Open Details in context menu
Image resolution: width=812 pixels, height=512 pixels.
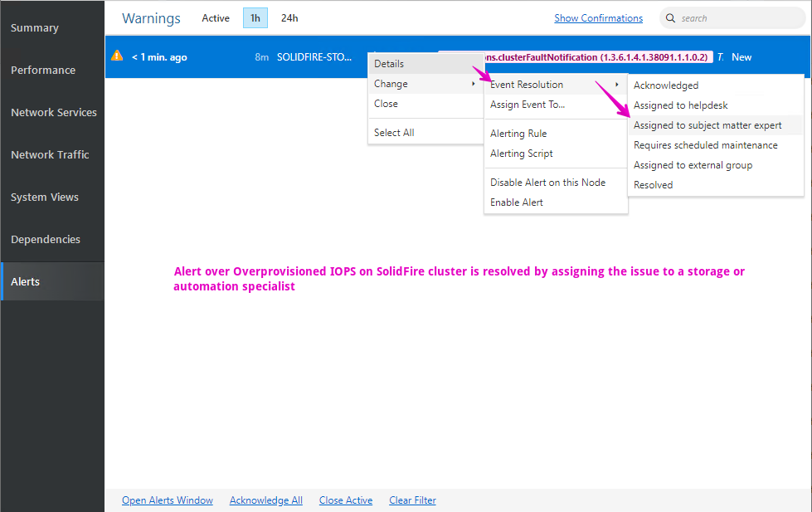tap(425, 64)
